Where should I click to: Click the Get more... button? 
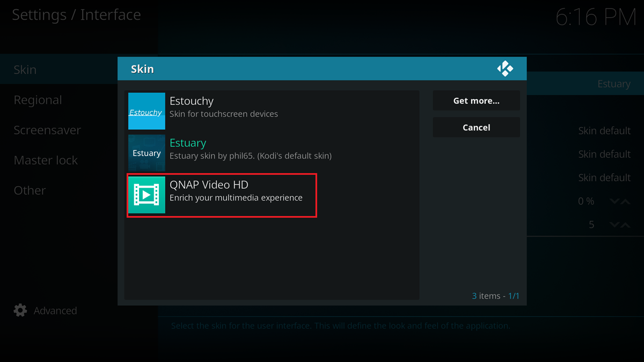pyautogui.click(x=476, y=100)
